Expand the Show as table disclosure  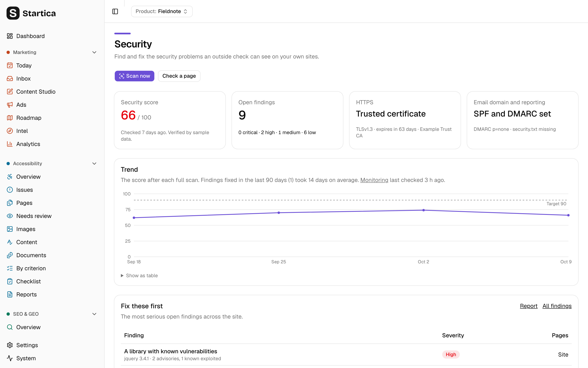pos(139,276)
